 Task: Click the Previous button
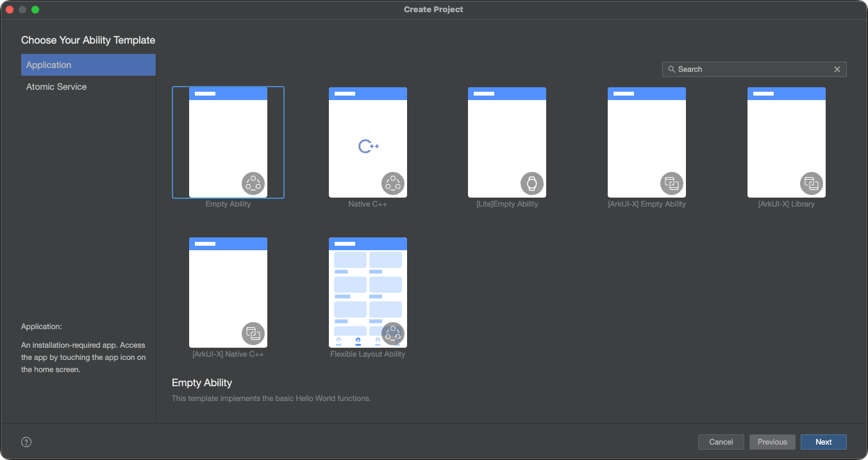click(772, 442)
